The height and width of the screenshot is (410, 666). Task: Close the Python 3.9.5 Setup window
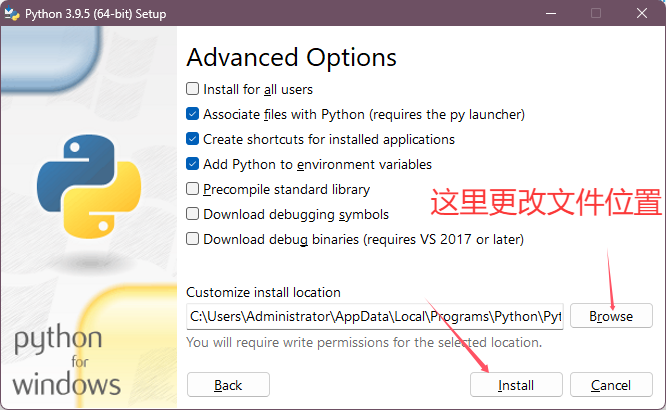pos(641,14)
